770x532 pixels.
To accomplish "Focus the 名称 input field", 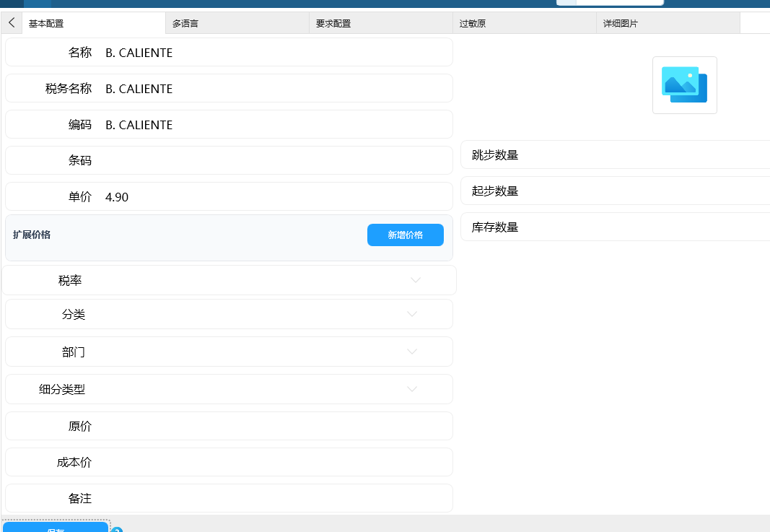I will point(229,52).
